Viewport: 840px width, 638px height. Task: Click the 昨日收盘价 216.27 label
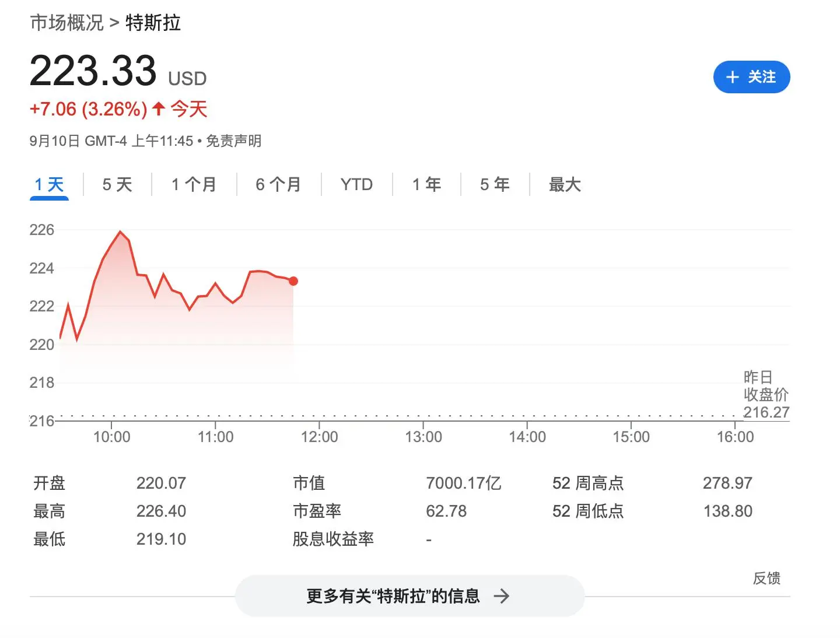[x=766, y=395]
